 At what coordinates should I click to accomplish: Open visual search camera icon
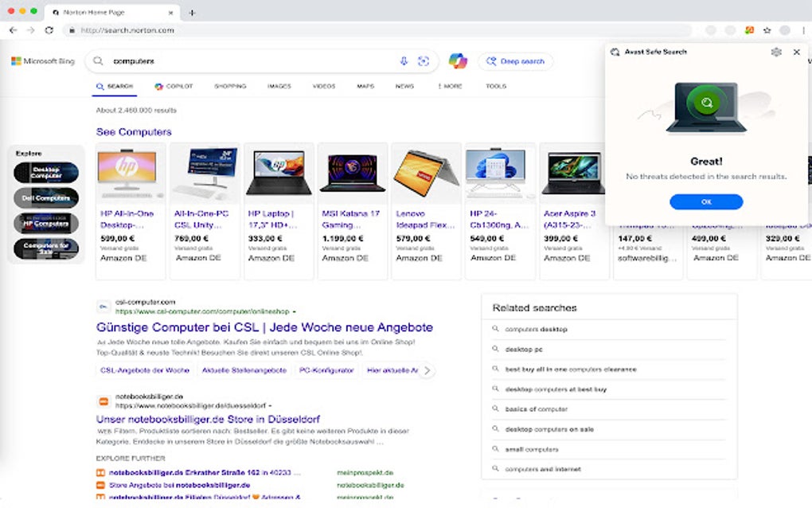pyautogui.click(x=423, y=61)
